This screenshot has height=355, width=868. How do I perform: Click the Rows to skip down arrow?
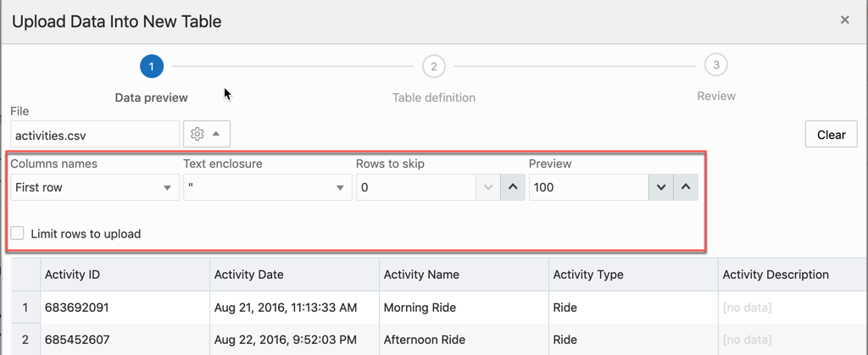pos(488,187)
